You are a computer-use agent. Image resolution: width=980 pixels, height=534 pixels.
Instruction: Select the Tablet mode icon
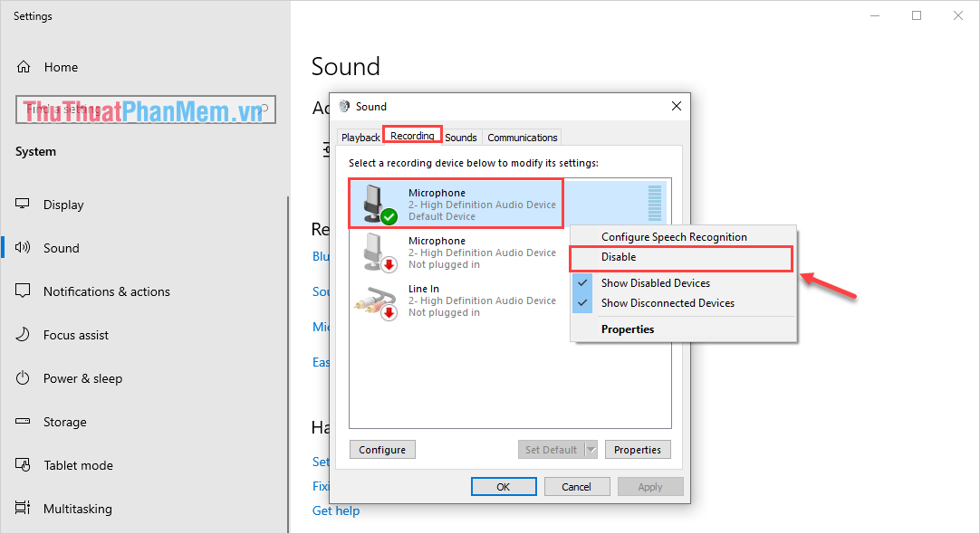(22, 465)
